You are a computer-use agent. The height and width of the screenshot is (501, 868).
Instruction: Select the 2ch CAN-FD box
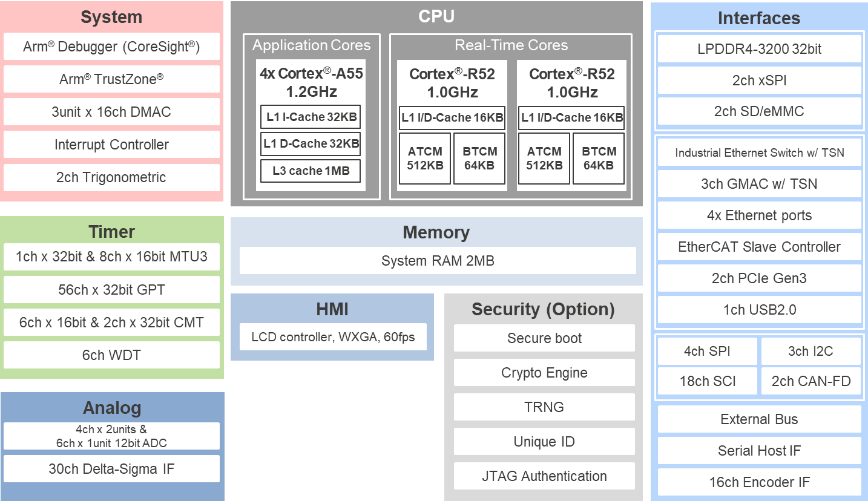811,381
